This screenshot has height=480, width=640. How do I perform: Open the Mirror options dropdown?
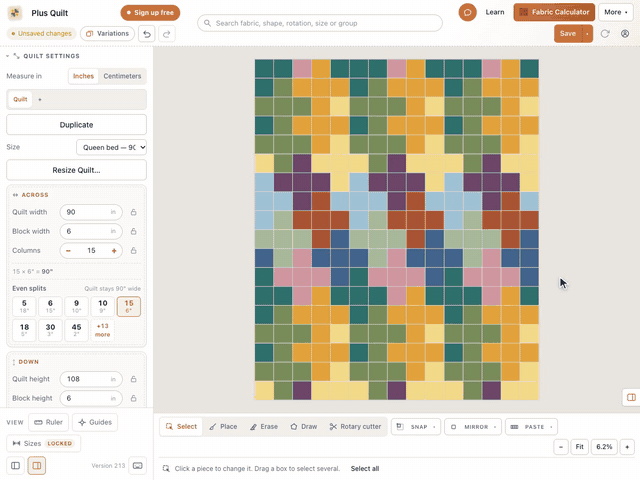473,427
